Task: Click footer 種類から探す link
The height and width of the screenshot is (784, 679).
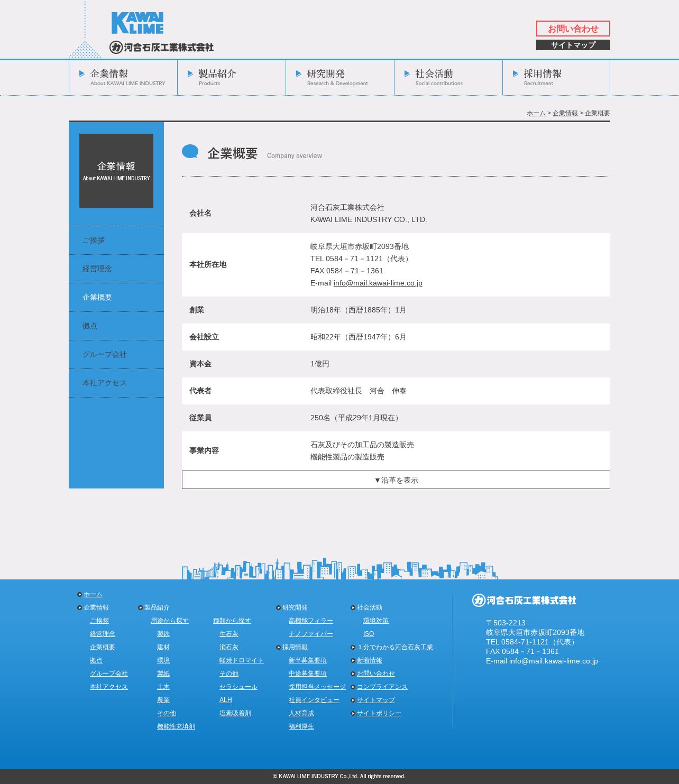Action: pos(232,621)
